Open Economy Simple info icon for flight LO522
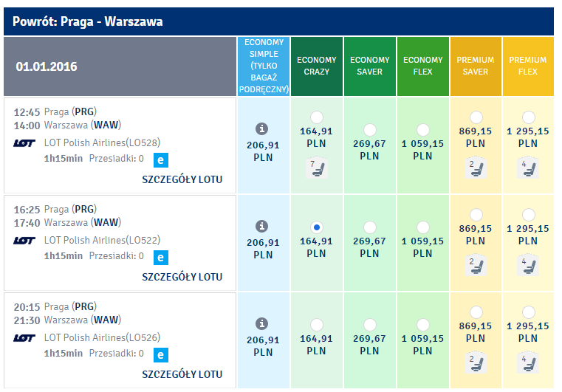562x392 pixels. point(261,226)
